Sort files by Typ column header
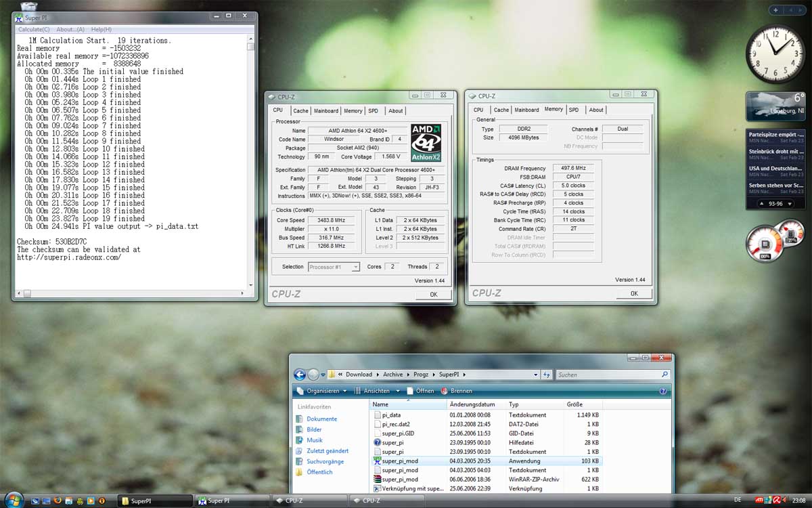Screen dimensions: 812x508 536,404
